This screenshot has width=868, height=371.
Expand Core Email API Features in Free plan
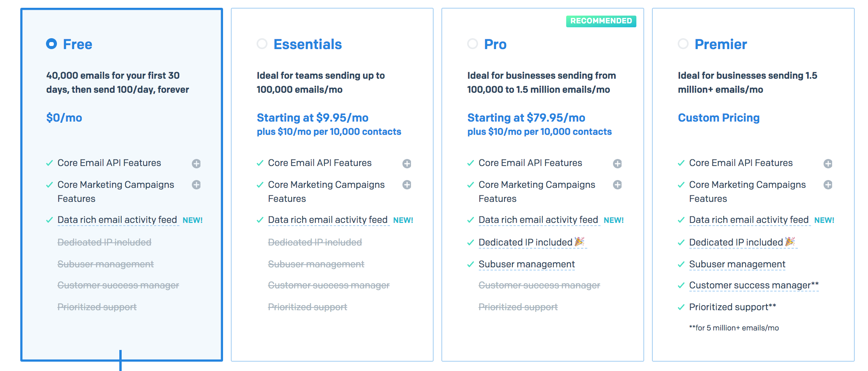tap(196, 164)
